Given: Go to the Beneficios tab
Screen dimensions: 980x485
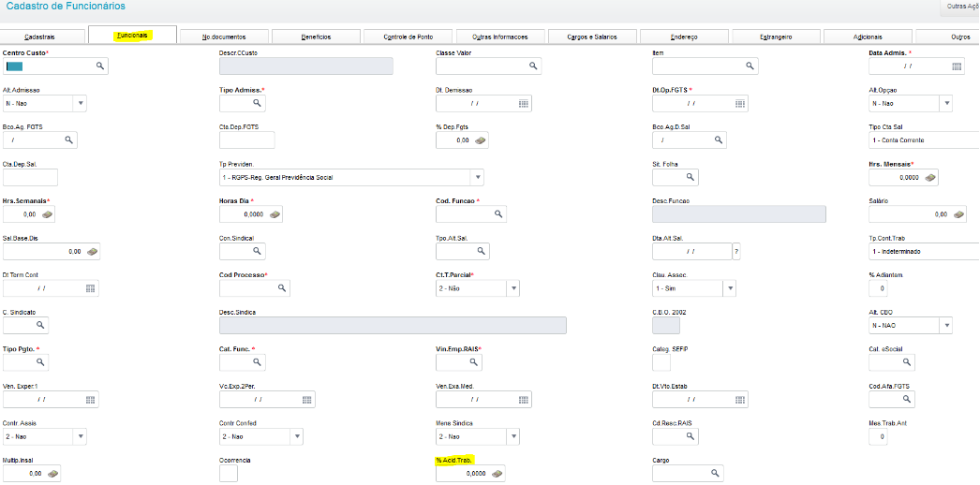Looking at the screenshot, I should point(317,37).
